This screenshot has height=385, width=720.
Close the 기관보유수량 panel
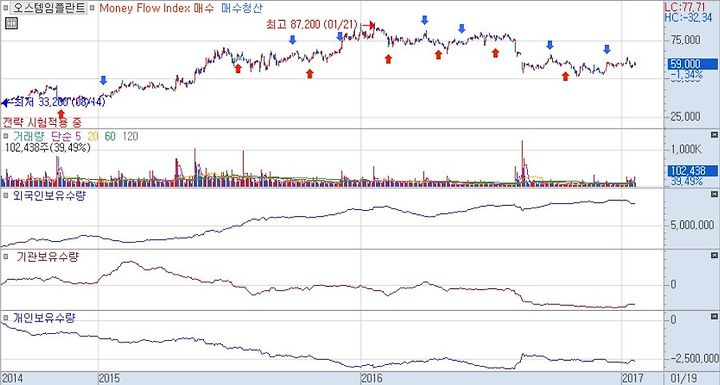click(714, 255)
